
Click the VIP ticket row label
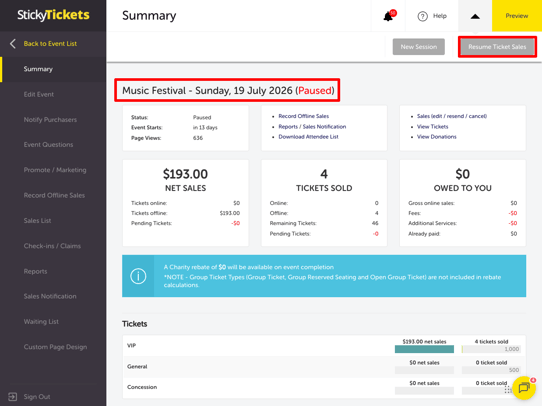pos(131,346)
